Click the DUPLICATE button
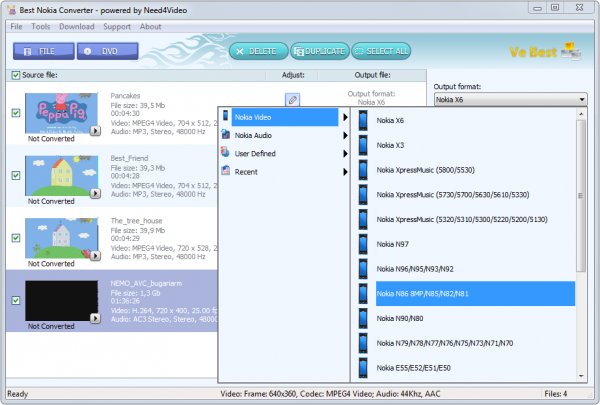 tap(320, 51)
